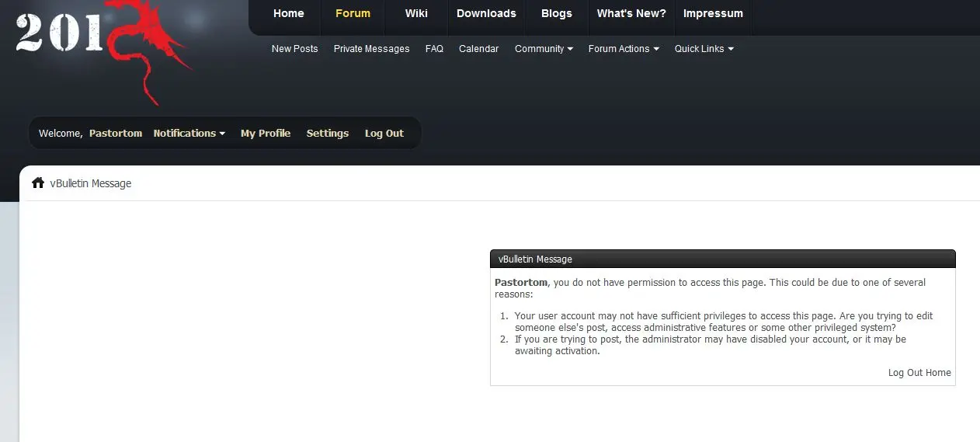This screenshot has height=442, width=980.
Task: Click the bold Pastortom name in message
Action: 521,283
